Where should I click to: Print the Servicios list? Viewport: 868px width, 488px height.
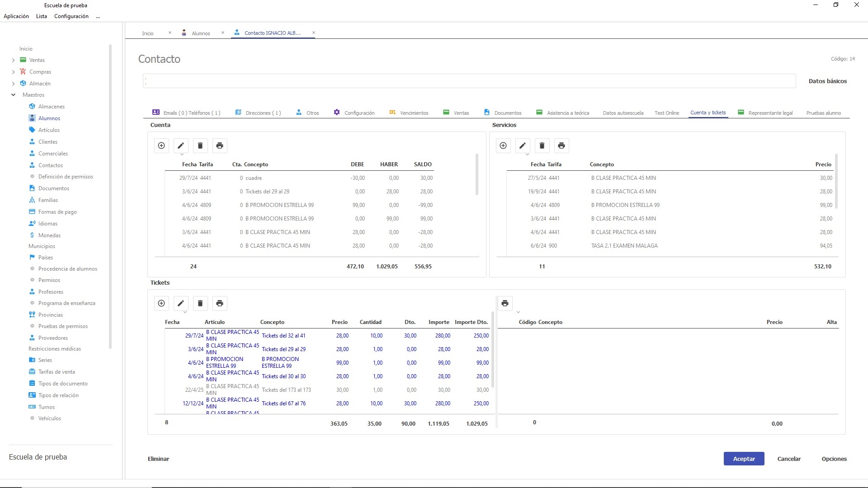tap(561, 145)
